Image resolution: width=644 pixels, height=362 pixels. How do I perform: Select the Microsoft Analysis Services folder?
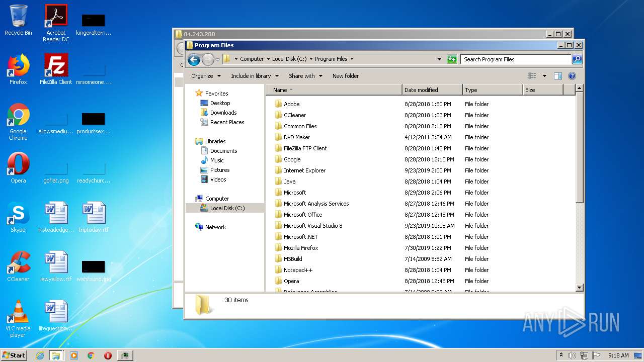coord(316,204)
